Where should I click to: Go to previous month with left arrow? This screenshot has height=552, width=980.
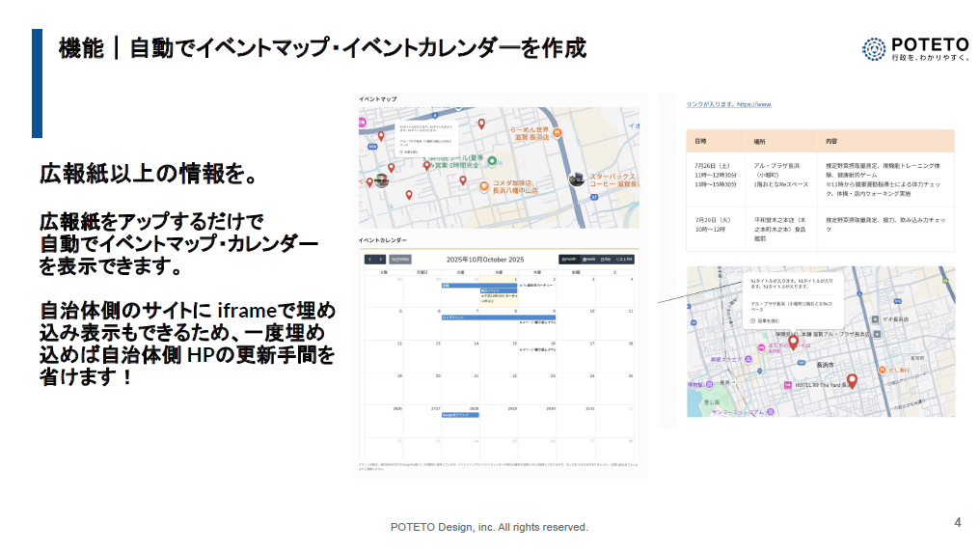click(369, 259)
